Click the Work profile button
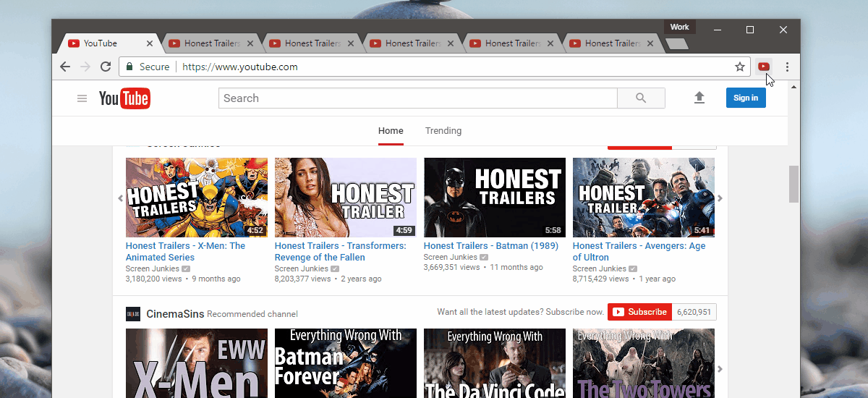The height and width of the screenshot is (398, 868). click(679, 27)
